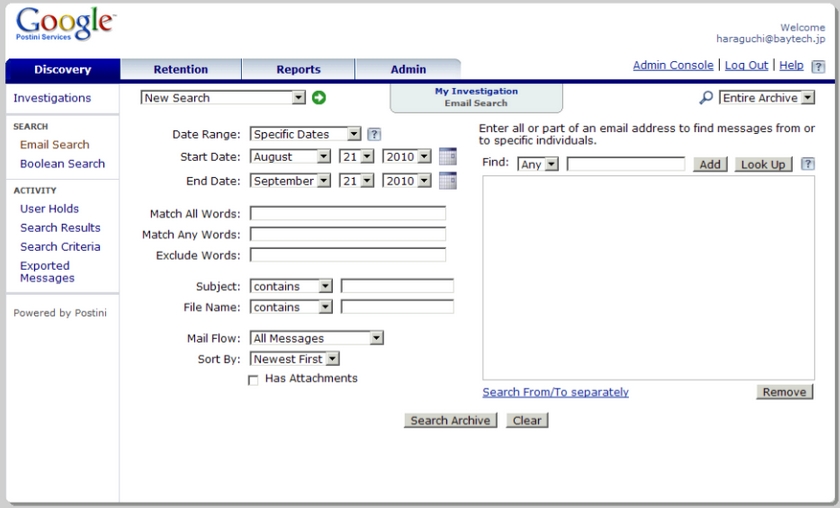
Task: Click the Match All Words text field
Action: click(347, 213)
